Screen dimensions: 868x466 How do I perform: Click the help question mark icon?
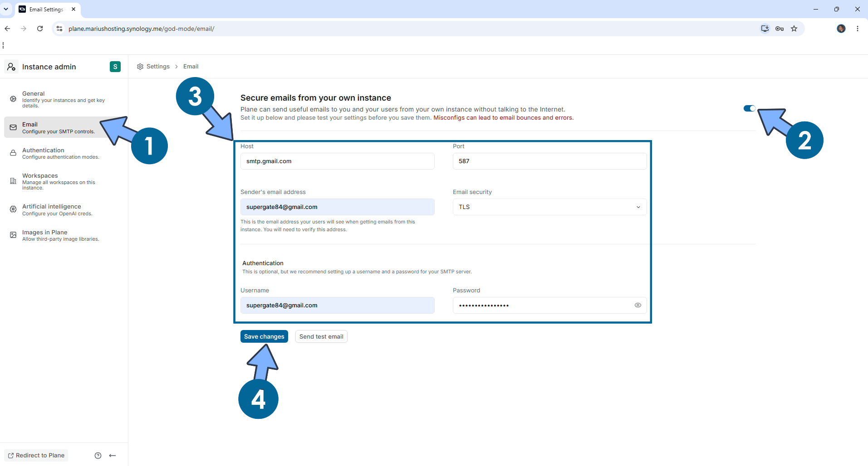98,456
